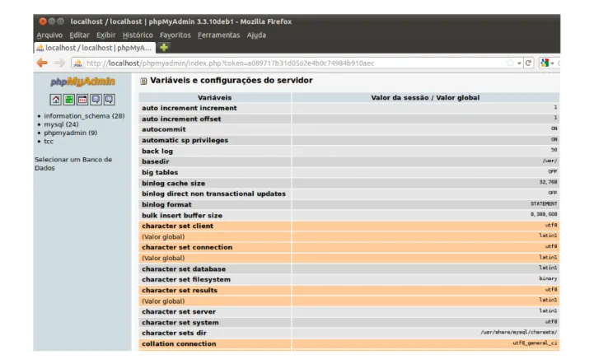The image size is (594, 364).
Task: Click the Google search engine icon
Action: click(x=545, y=63)
